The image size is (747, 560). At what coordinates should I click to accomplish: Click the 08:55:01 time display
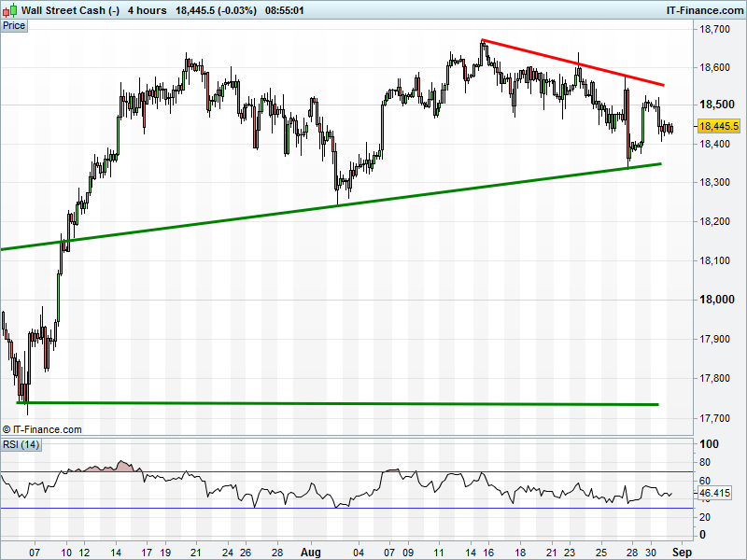pos(285,10)
